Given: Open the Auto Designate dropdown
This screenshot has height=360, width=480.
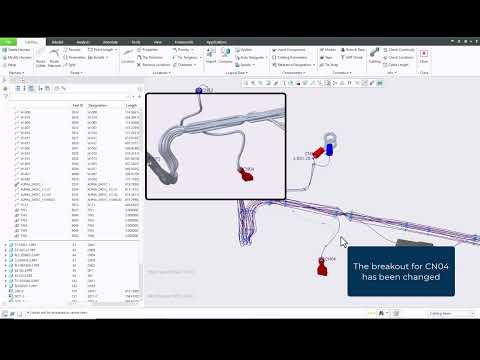Looking at the screenshot, I should 251,57.
